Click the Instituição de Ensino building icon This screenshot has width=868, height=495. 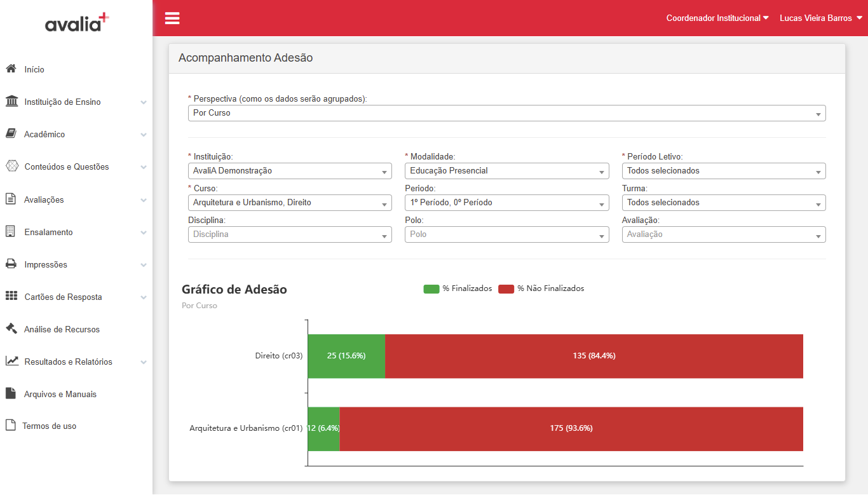click(x=11, y=101)
